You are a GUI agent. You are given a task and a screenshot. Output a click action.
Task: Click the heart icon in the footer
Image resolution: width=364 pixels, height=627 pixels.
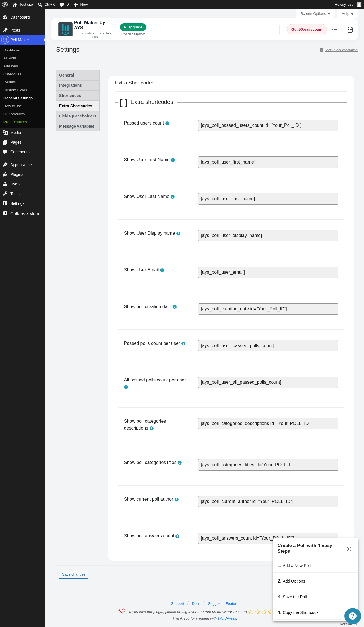coord(122,611)
